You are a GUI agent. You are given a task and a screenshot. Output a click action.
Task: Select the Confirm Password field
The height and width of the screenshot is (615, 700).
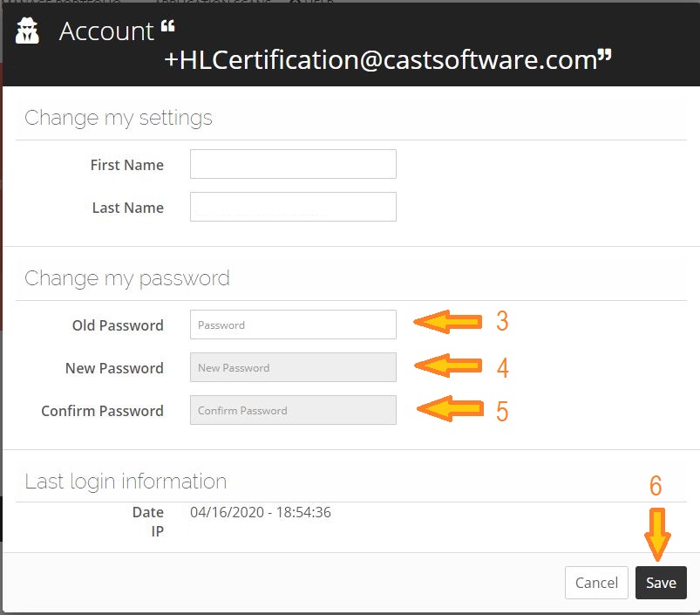(293, 410)
